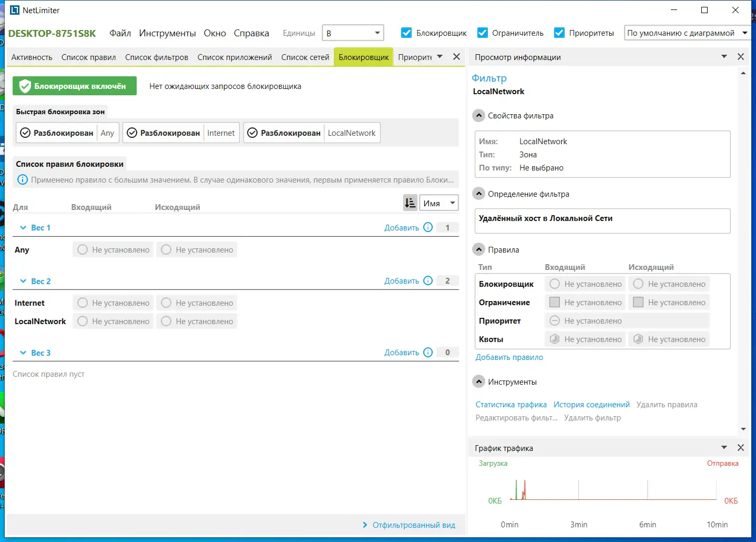Toggle the Ограничитель checkbox in toolbar
This screenshot has height=542, width=756.
coord(482,33)
